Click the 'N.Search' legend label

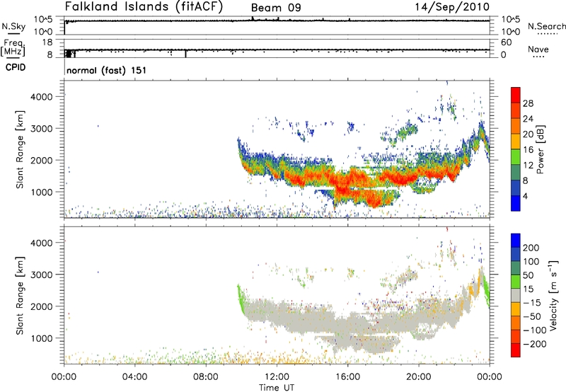546,26
